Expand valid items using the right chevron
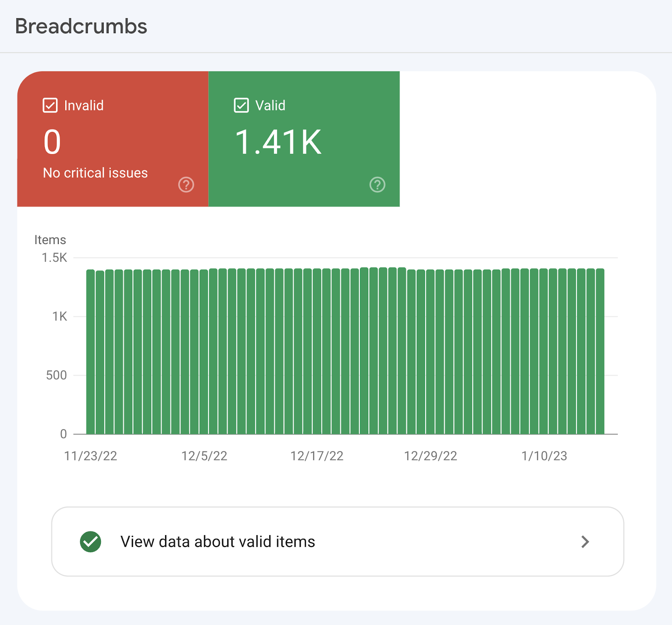The height and width of the screenshot is (625, 672). tap(585, 542)
